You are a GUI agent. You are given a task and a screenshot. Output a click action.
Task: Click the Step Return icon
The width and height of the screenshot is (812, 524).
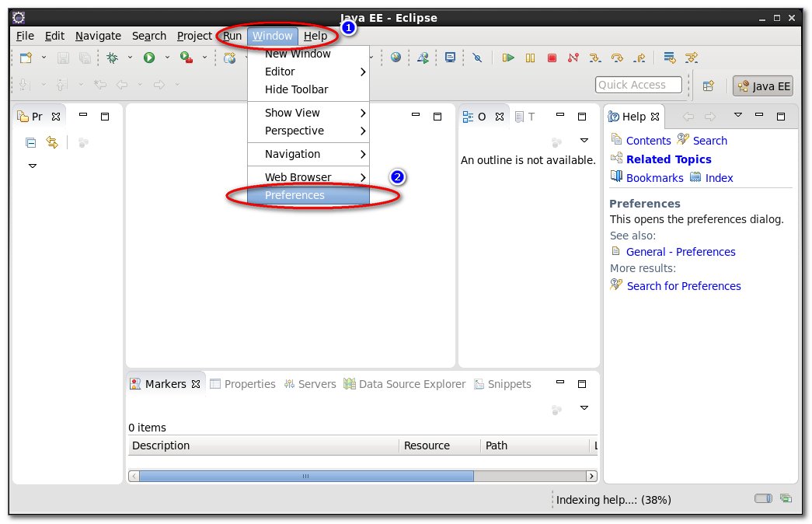(x=639, y=58)
